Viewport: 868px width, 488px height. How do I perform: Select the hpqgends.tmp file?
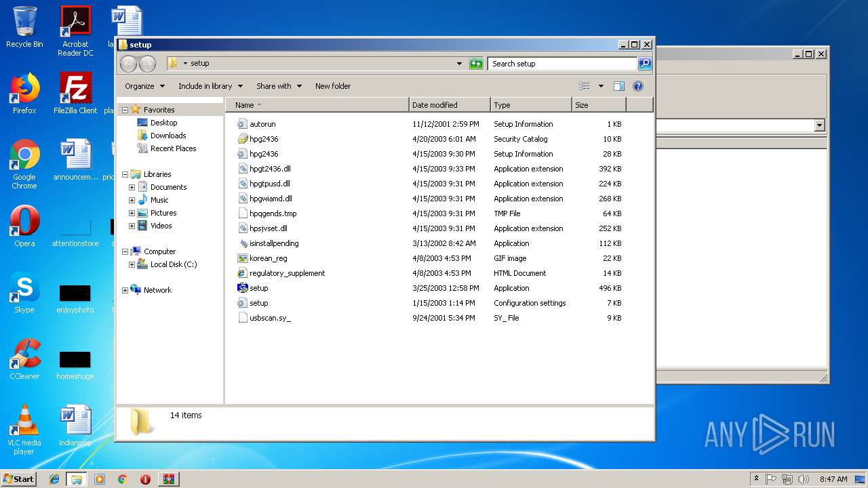coord(273,213)
